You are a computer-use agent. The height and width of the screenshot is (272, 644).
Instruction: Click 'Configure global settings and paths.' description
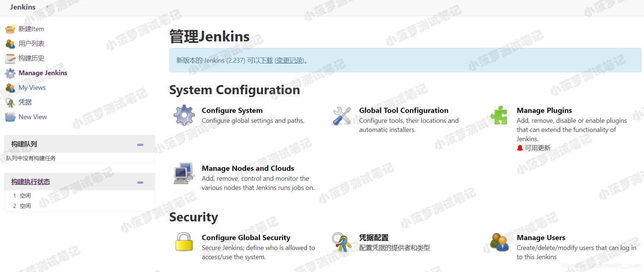tap(253, 121)
